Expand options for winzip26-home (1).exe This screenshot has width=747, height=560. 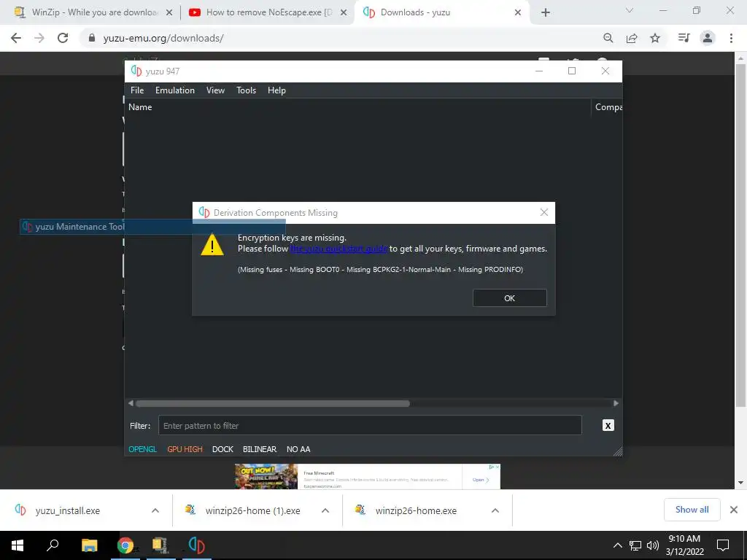point(325,510)
